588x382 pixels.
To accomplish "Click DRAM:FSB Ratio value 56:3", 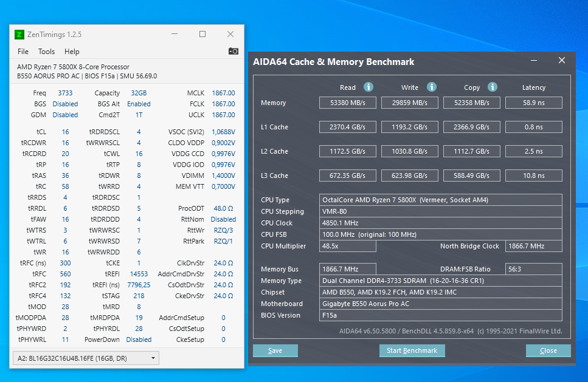I will click(534, 269).
